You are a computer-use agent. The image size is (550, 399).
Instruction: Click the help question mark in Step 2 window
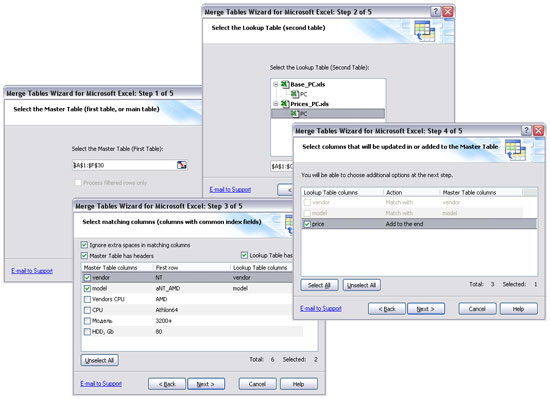pyautogui.click(x=435, y=12)
